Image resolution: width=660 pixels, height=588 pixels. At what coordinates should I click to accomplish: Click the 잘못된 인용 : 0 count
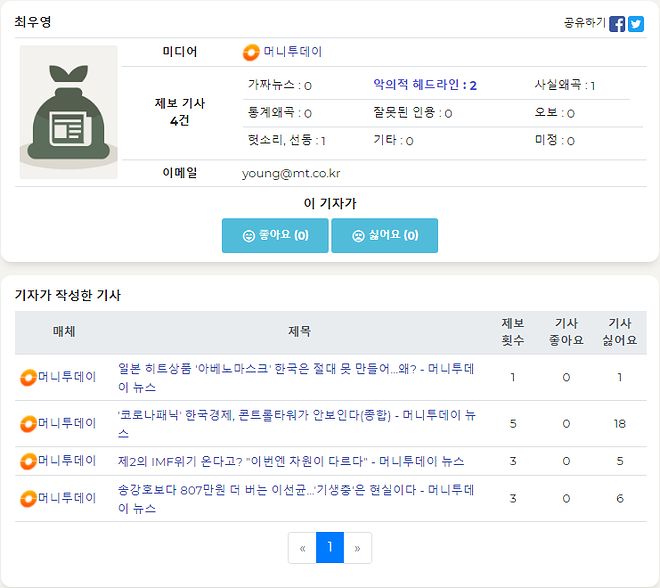click(x=412, y=112)
